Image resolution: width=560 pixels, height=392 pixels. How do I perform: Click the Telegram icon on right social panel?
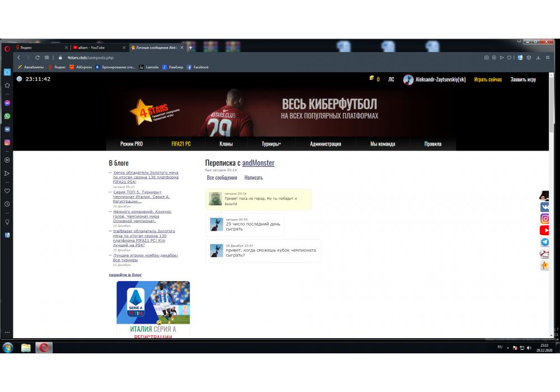tap(544, 242)
